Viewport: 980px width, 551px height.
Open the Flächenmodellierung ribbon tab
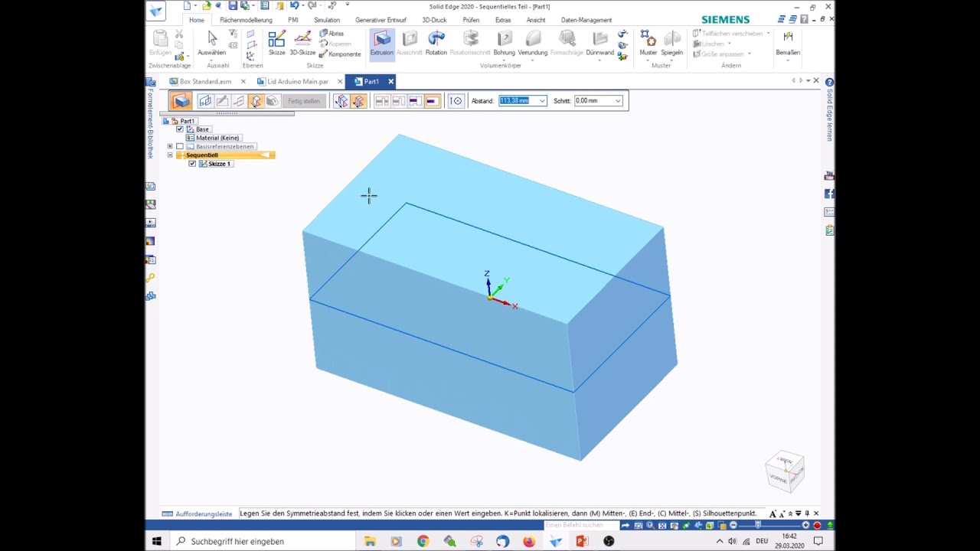point(246,20)
